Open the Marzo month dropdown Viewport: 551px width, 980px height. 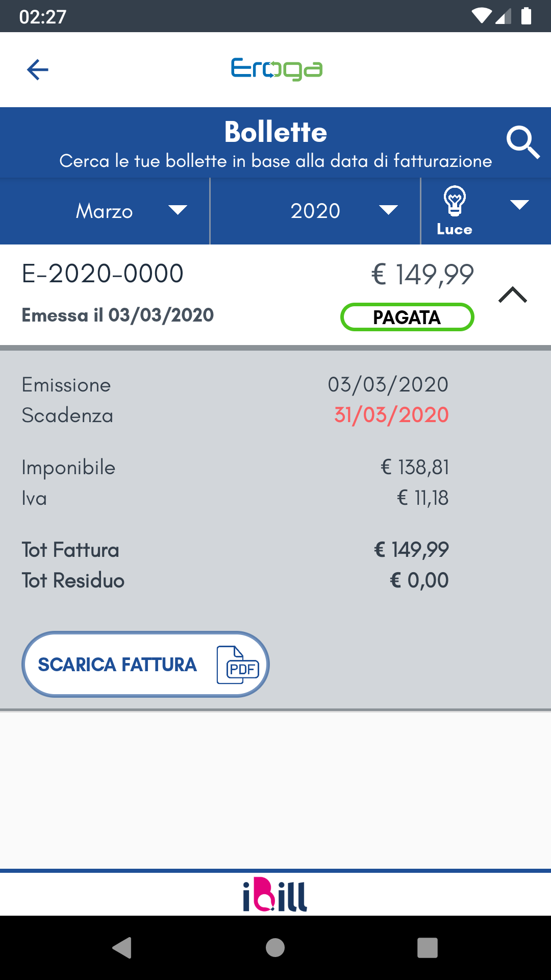coord(105,211)
